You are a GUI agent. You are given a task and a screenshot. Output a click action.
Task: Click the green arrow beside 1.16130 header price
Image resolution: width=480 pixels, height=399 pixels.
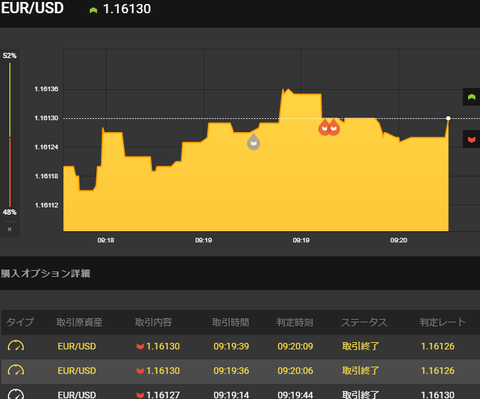[x=93, y=10]
